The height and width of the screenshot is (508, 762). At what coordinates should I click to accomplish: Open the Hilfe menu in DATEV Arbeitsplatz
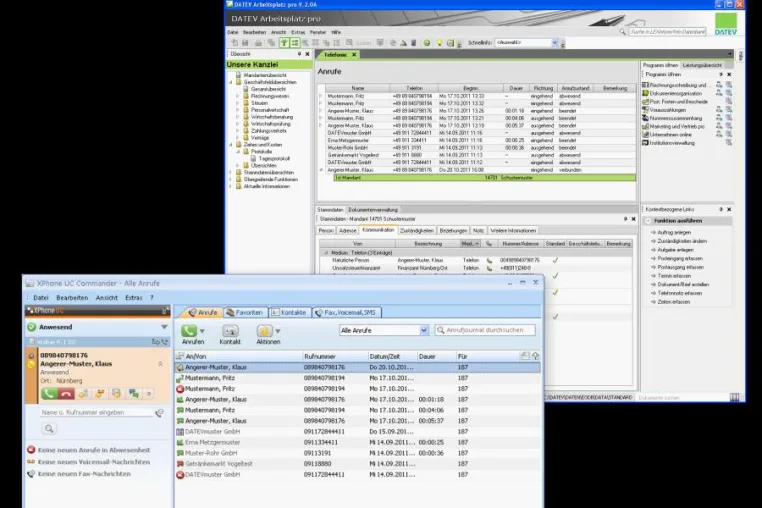click(336, 32)
